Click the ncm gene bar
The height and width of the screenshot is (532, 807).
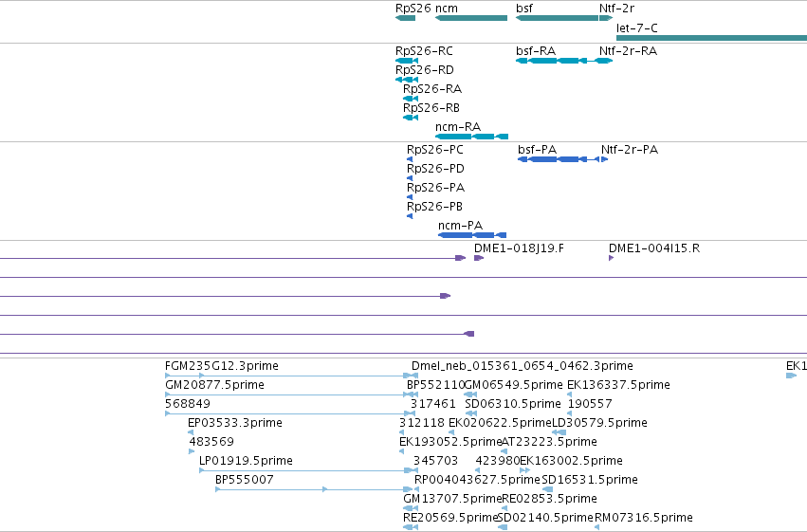pos(471,18)
